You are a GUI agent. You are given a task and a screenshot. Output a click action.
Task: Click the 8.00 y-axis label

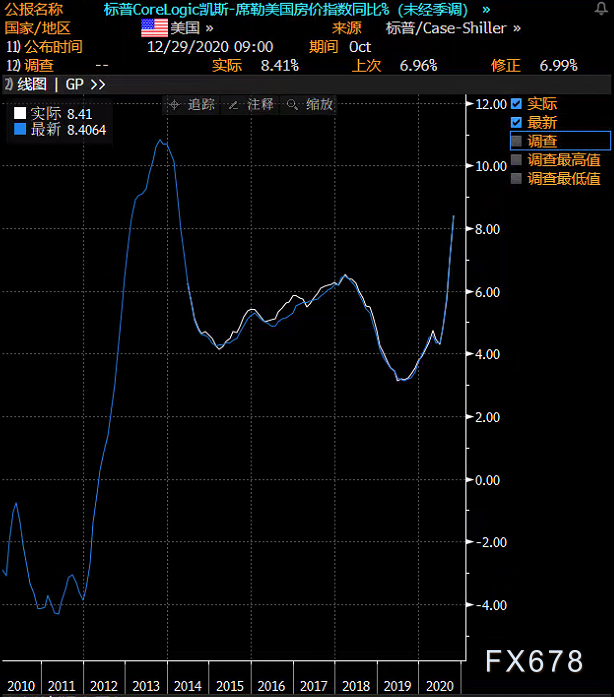click(487, 229)
